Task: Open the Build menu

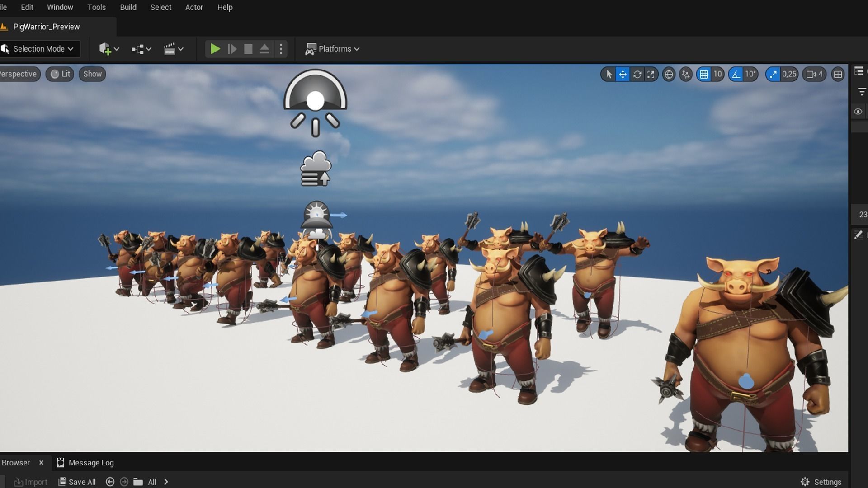Action: click(x=128, y=7)
